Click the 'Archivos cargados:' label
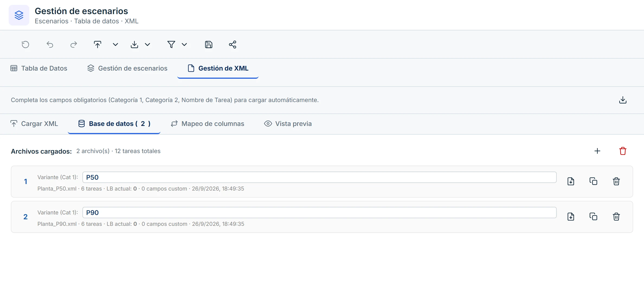 pos(41,151)
